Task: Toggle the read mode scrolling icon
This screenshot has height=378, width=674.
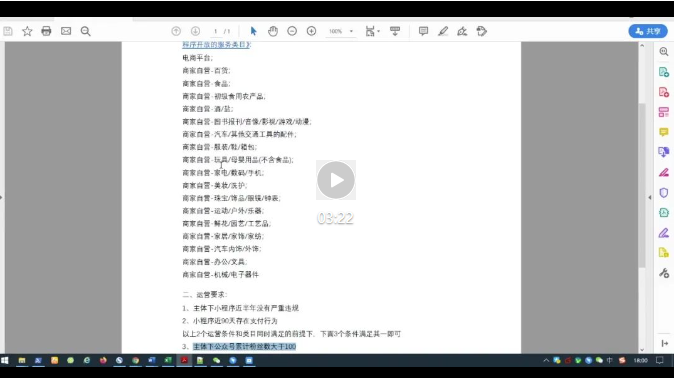Action: 395,31
